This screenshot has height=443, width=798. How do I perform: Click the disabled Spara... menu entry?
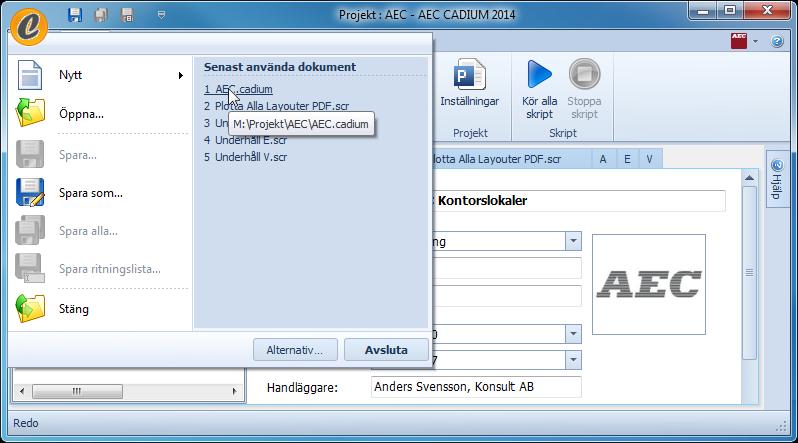coord(100,154)
